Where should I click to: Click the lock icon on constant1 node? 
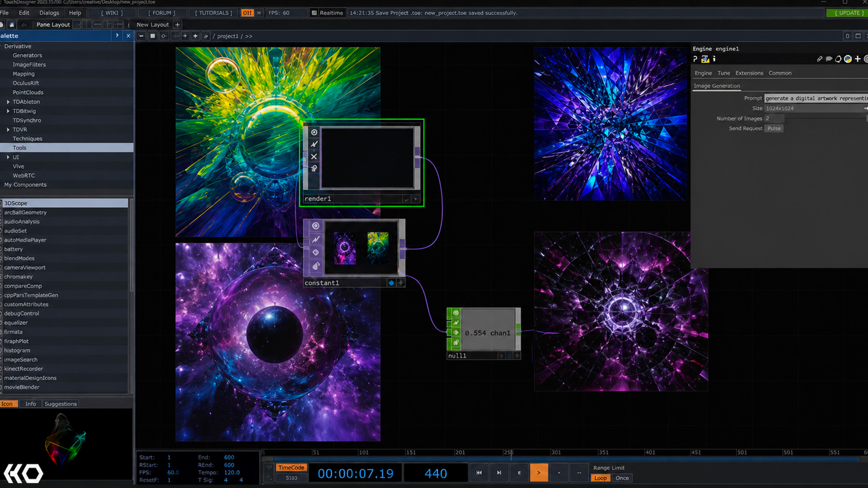316,266
